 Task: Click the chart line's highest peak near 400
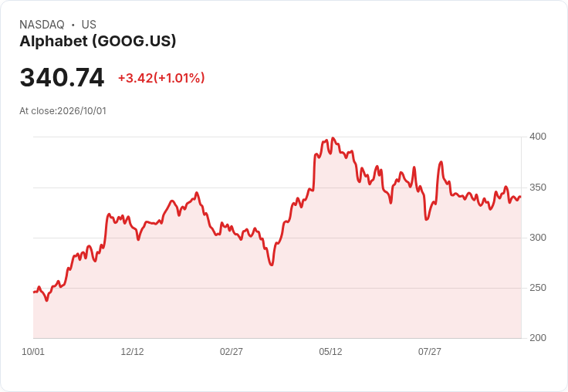[333, 138]
